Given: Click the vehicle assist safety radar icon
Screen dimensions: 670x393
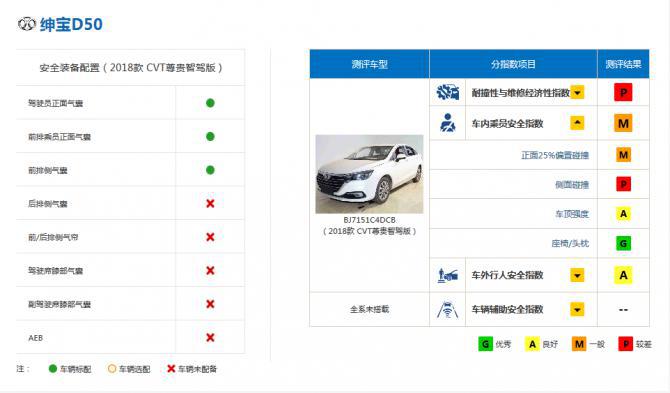Looking at the screenshot, I should tap(447, 310).
